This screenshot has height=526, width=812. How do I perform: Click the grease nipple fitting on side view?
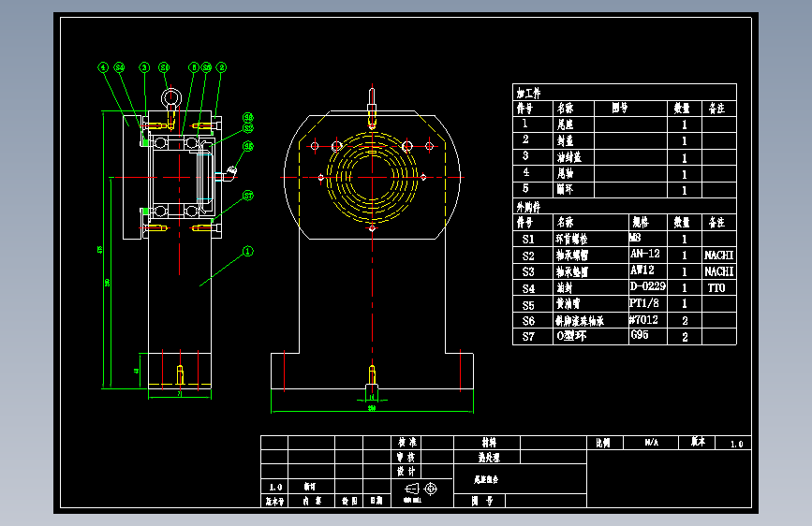tap(229, 173)
